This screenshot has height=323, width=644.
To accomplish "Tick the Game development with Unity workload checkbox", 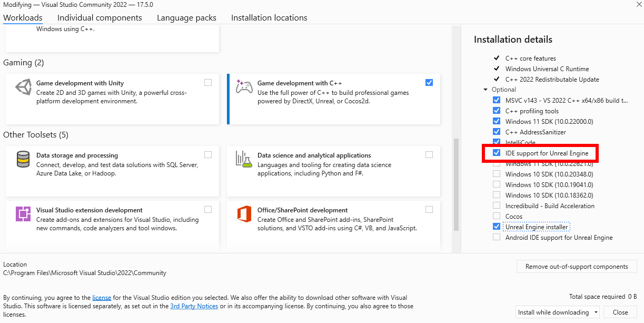I will click(208, 82).
